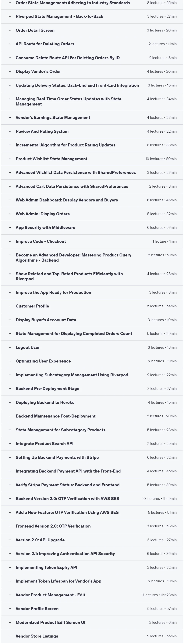Image resolution: width=184 pixels, height=644 pixels.
Task: Toggle App Security with Middleware chevron icon
Action: (x=10, y=228)
